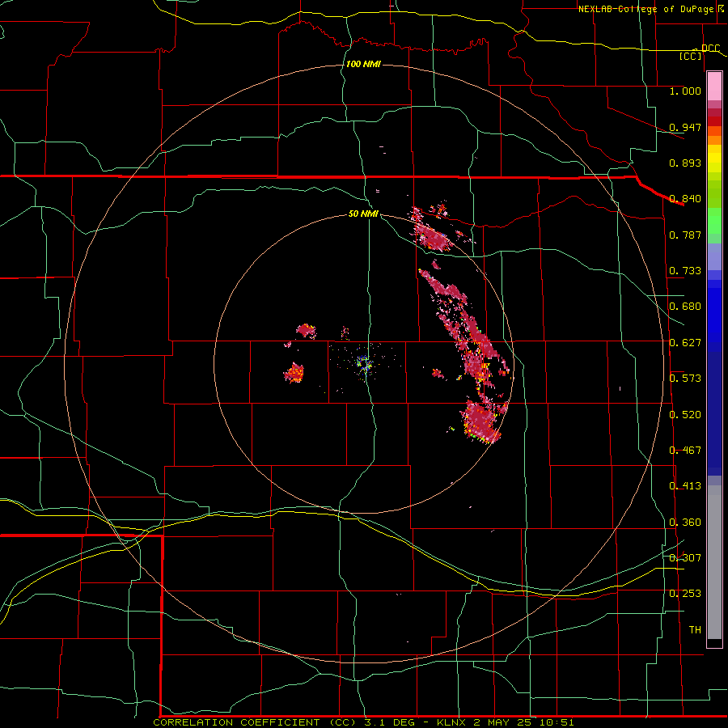728x728 pixels.
Task: Click the 0.307 scale value
Action: tap(685, 558)
